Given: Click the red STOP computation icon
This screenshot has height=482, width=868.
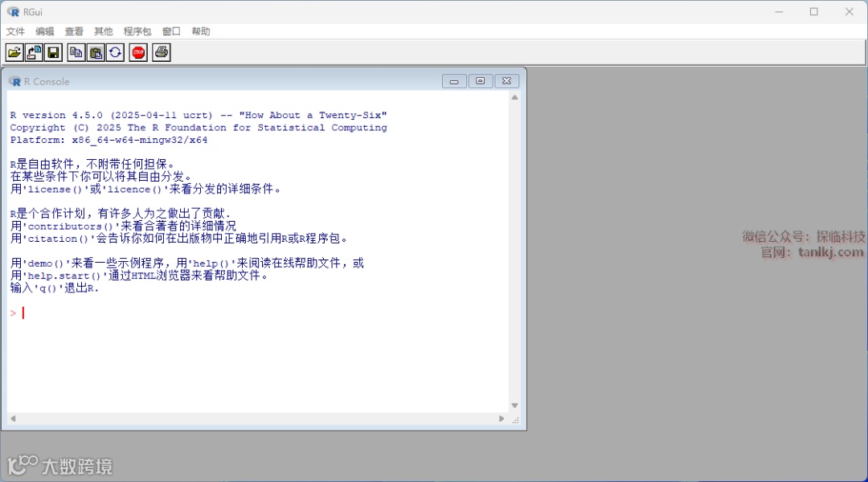Looking at the screenshot, I should point(138,52).
